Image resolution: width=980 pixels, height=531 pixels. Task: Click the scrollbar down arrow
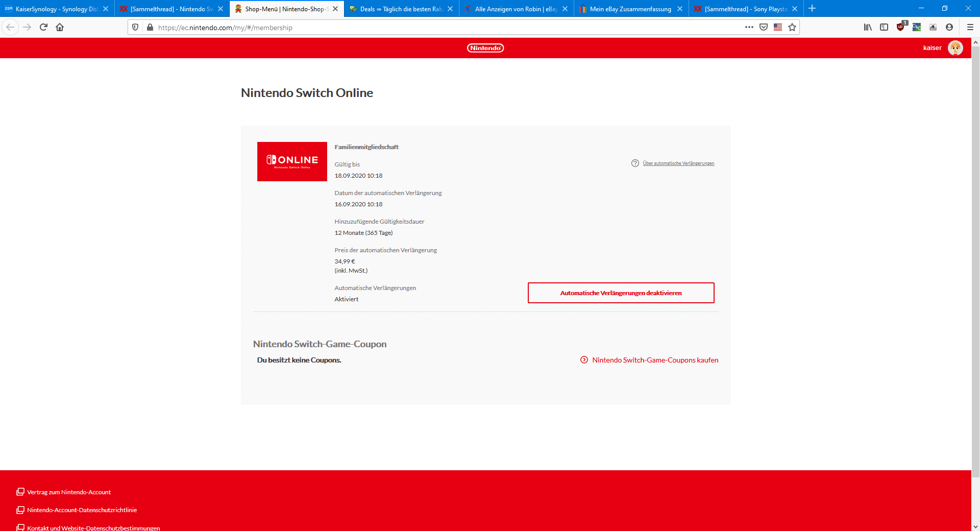click(975, 526)
